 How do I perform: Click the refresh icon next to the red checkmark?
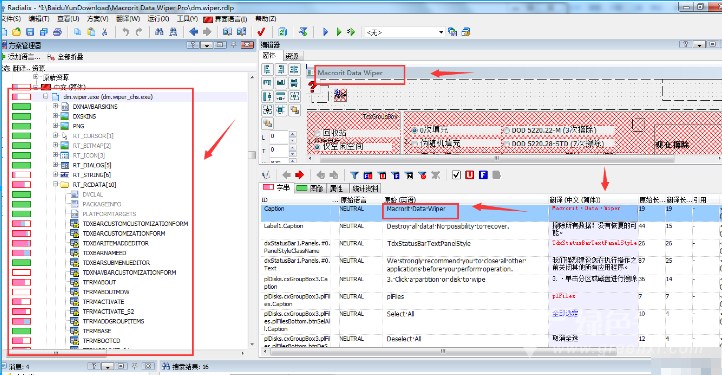click(x=283, y=32)
